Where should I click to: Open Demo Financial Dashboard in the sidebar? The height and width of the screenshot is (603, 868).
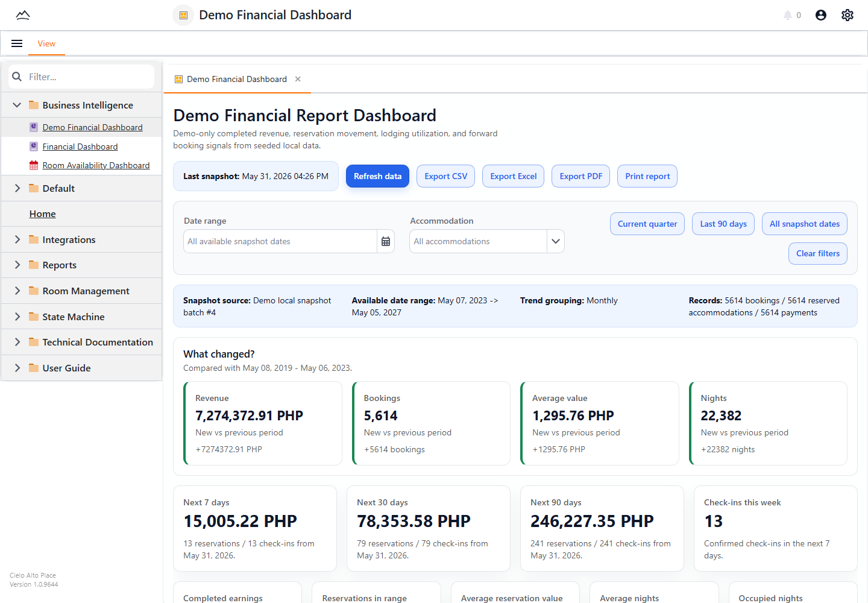93,127
